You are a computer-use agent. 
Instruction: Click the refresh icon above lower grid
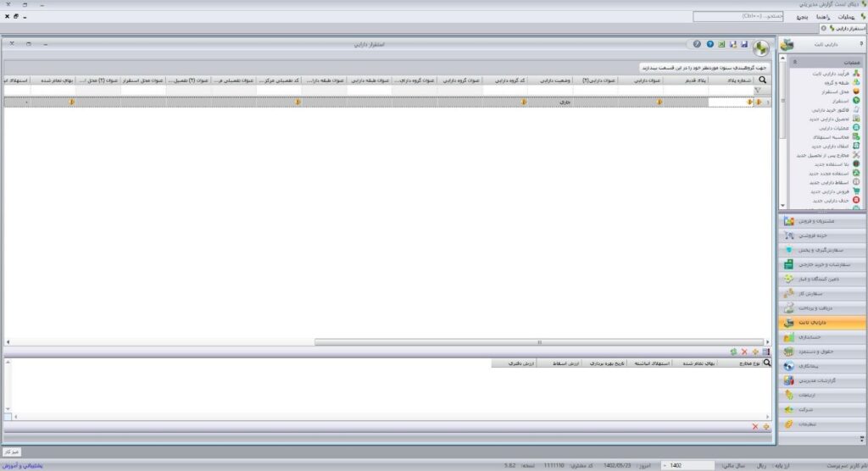point(733,352)
